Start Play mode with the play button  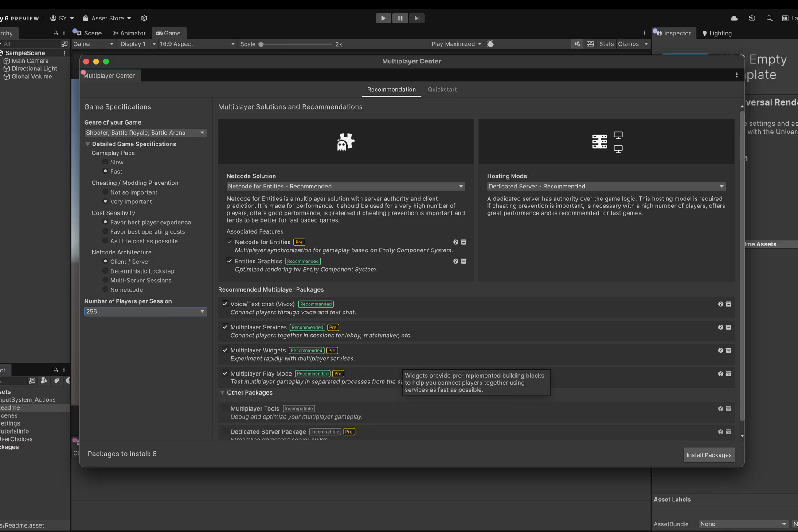pos(383,18)
